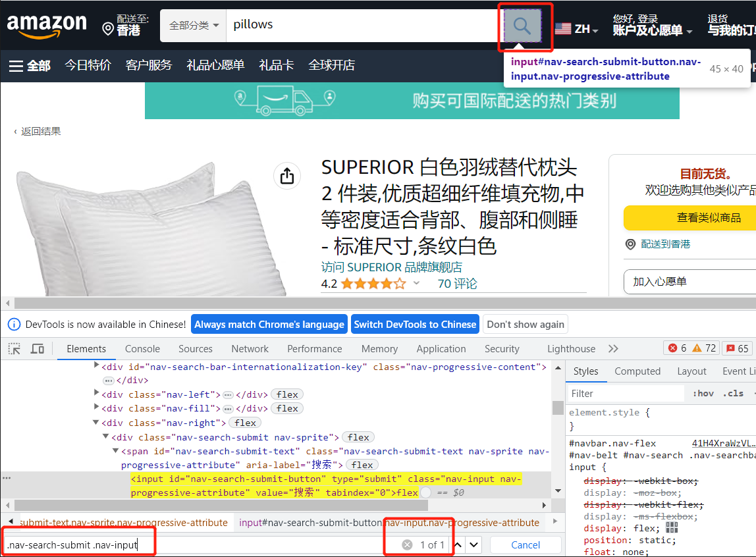Toggle flex badge on nav-left div
Viewport: 756px width, 557px height.
click(287, 394)
